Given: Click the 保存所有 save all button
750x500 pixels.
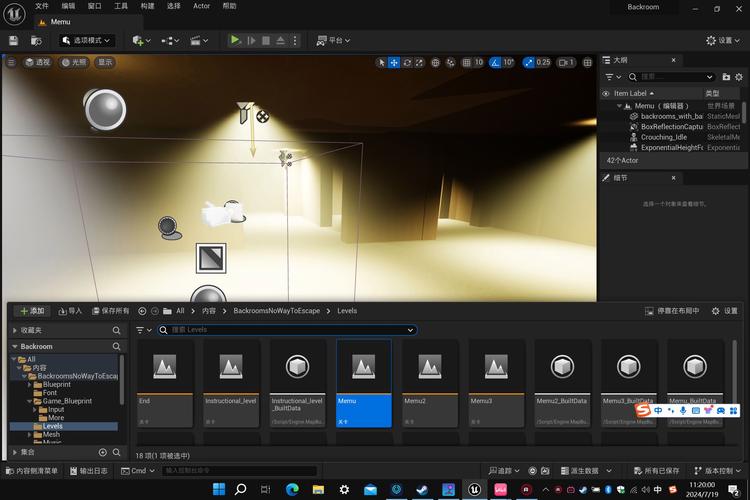Looking at the screenshot, I should pyautogui.click(x=110, y=311).
